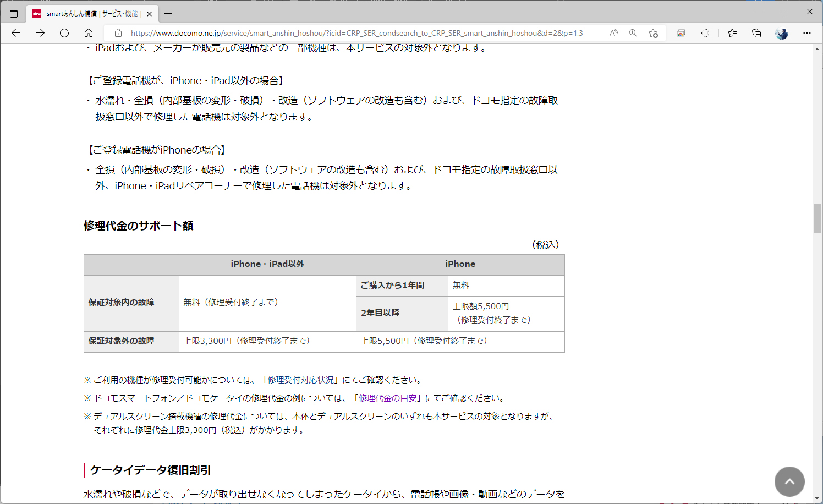Jump to page top with the arrow button
Screen dimensions: 823x504
click(789, 481)
